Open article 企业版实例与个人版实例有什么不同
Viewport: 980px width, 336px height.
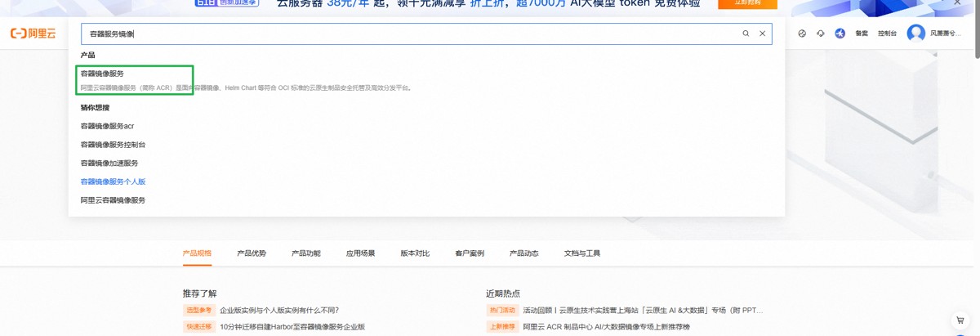[x=279, y=311]
